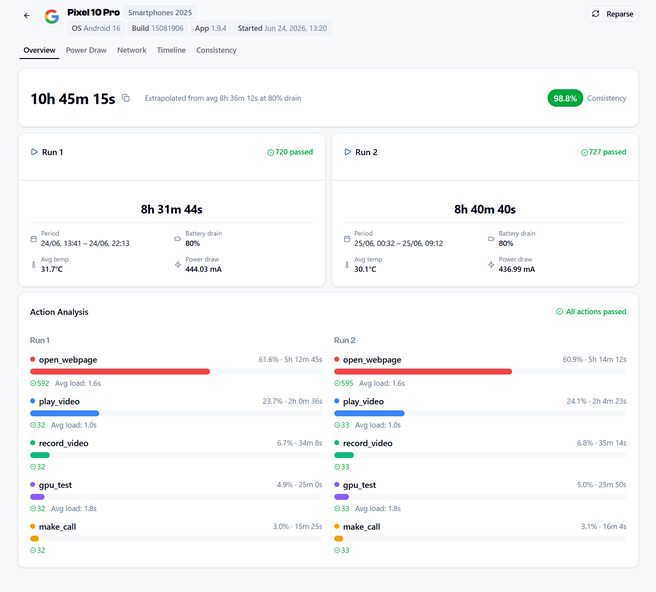
Task: Click Run 1 make_call label
Action: point(57,527)
